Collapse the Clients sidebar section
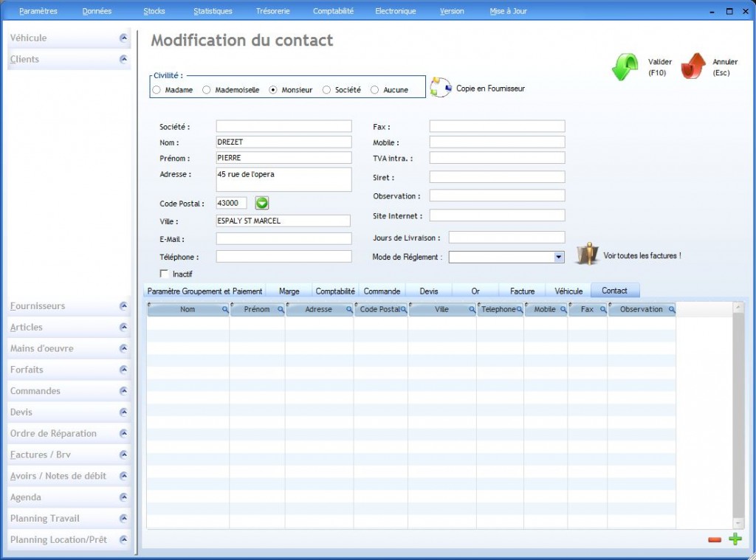 123,59
